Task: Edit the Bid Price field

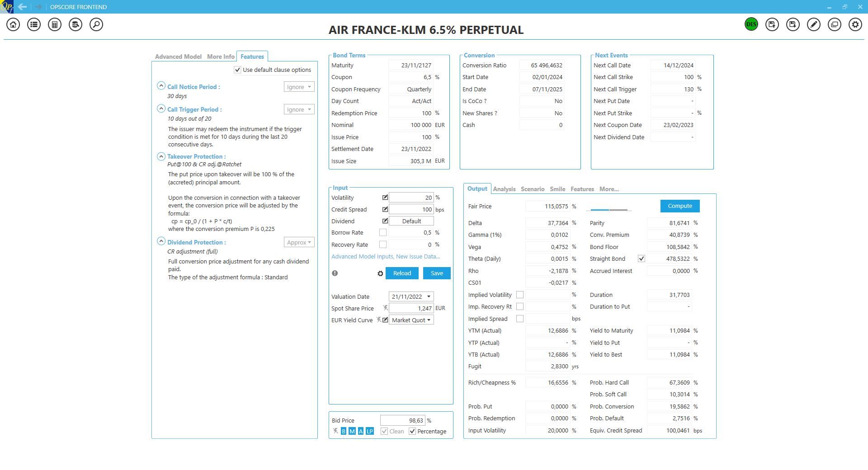Action: pyautogui.click(x=403, y=420)
